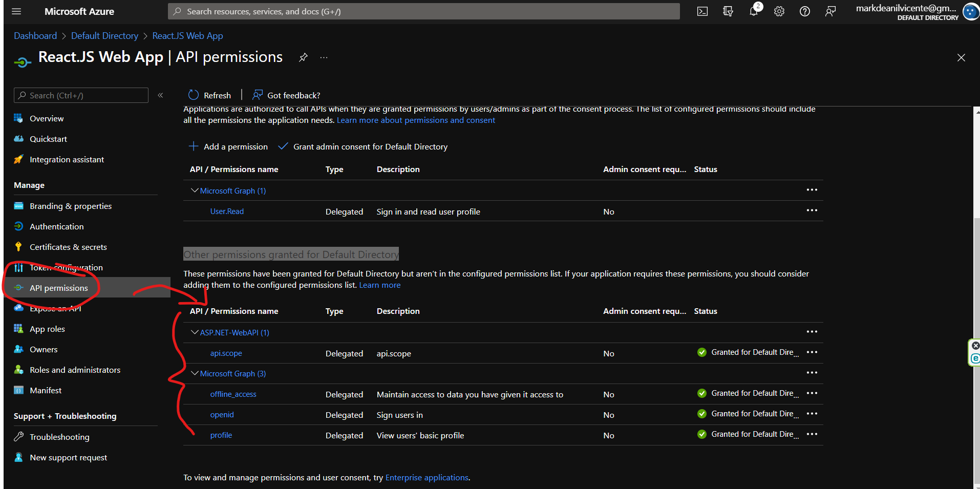Focus the sidebar Search (Ctrl+/) box

point(81,95)
